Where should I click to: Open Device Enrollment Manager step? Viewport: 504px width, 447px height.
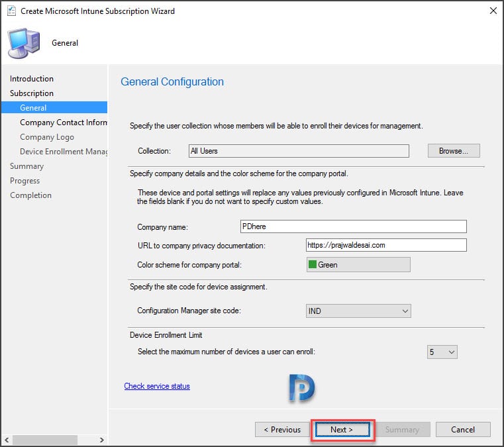[x=64, y=152]
